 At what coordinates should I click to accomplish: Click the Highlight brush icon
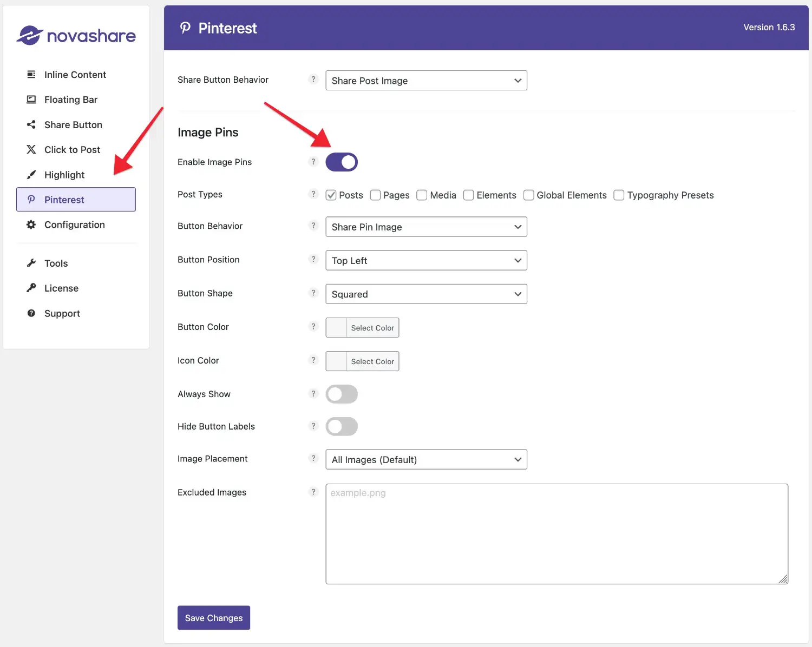point(31,175)
